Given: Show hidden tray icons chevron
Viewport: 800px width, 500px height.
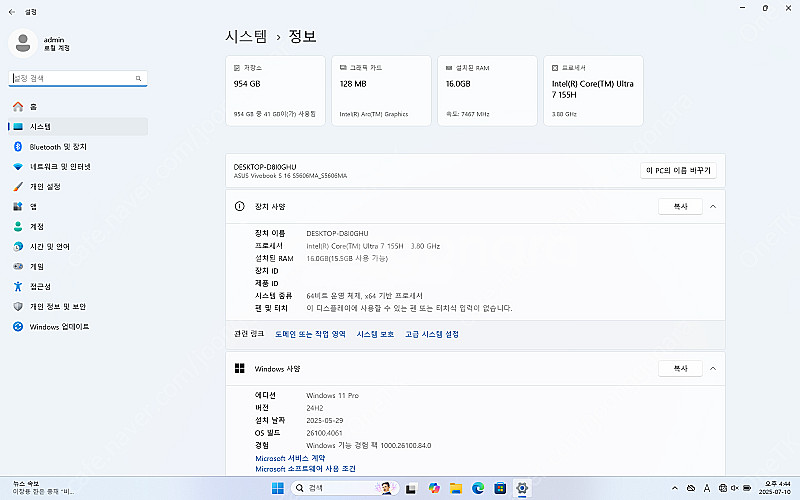Looking at the screenshot, I should point(674,488).
